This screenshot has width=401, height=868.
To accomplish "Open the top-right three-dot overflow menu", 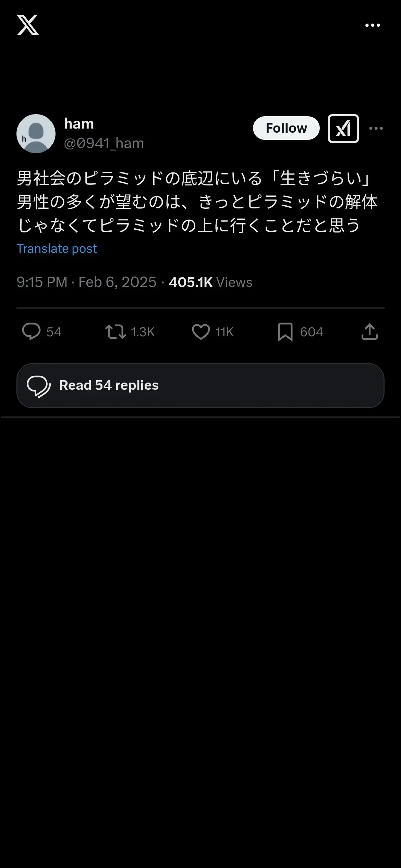I will coord(373,25).
